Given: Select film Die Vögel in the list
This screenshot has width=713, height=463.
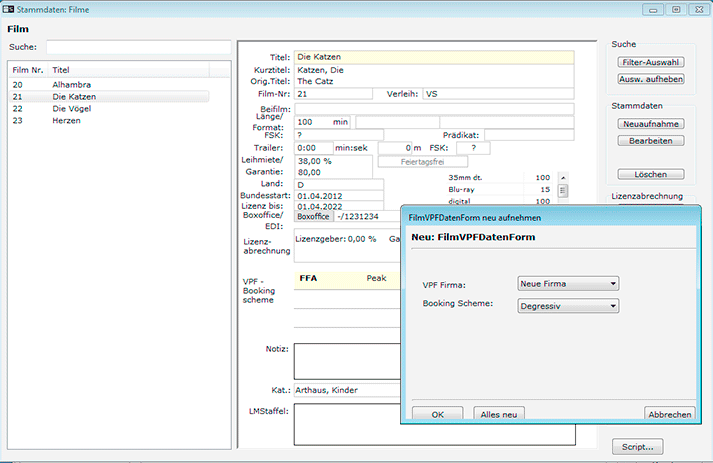Looking at the screenshot, I should [74, 109].
